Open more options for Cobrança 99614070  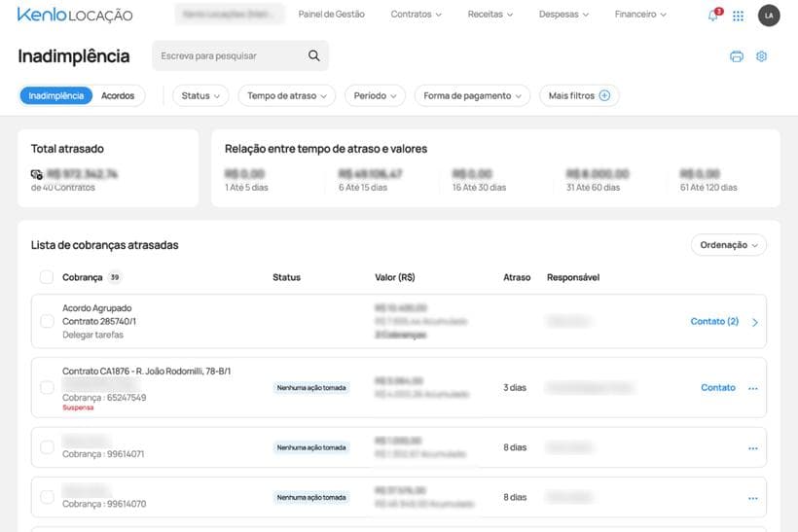(x=753, y=498)
